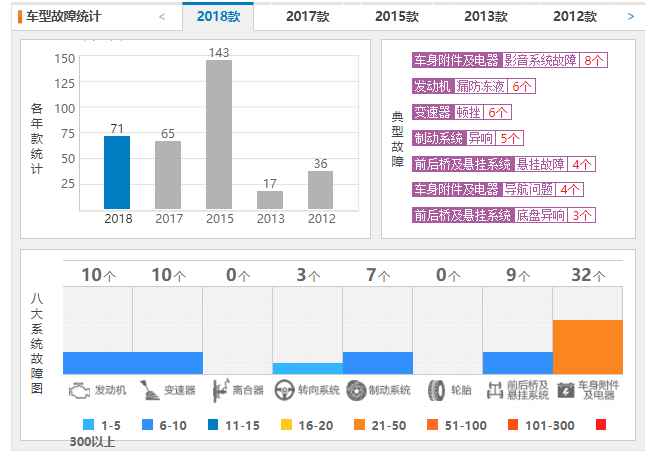This screenshot has width=645, height=458.
Task: Click the blue 制动系统 bar
Action: coord(378,363)
